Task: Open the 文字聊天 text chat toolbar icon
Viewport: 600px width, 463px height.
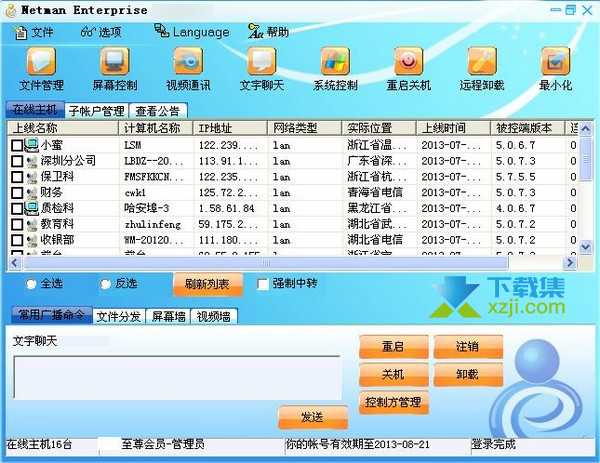Action: pyautogui.click(x=262, y=61)
